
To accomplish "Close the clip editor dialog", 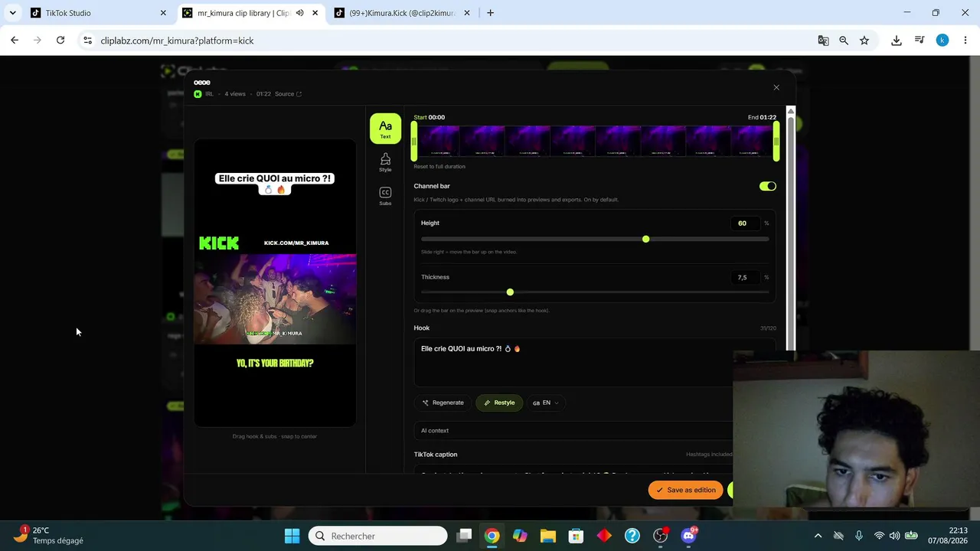I will tap(776, 87).
